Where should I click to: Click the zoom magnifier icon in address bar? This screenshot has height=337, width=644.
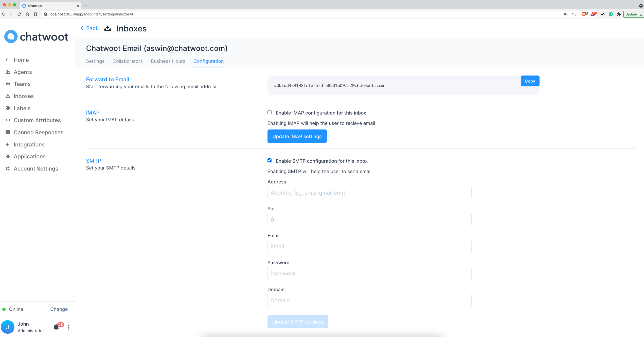[574, 14]
